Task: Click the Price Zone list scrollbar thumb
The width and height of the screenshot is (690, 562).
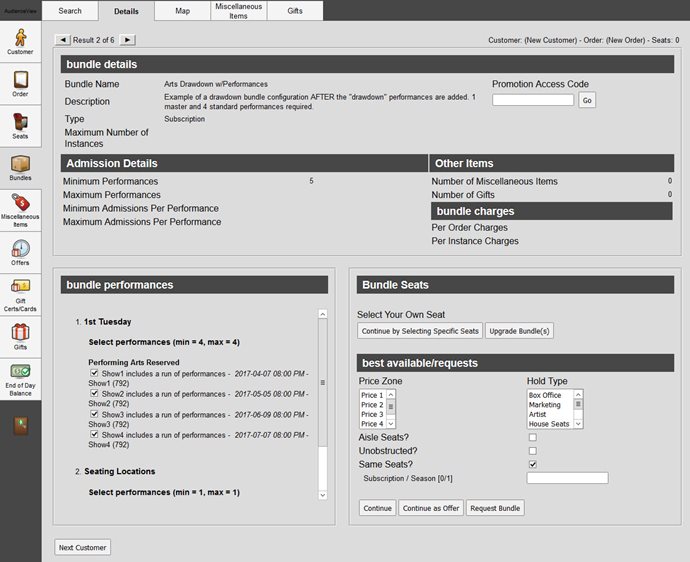Action: point(391,406)
